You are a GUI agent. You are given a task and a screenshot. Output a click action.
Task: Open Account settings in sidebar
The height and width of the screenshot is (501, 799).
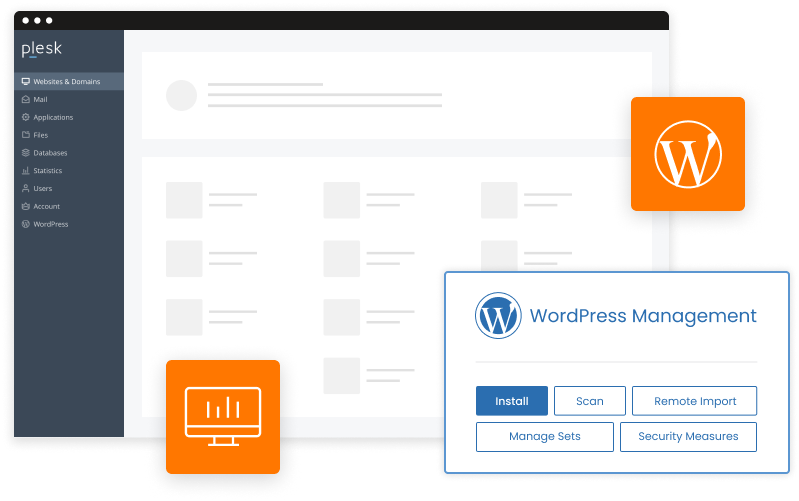coord(69,206)
